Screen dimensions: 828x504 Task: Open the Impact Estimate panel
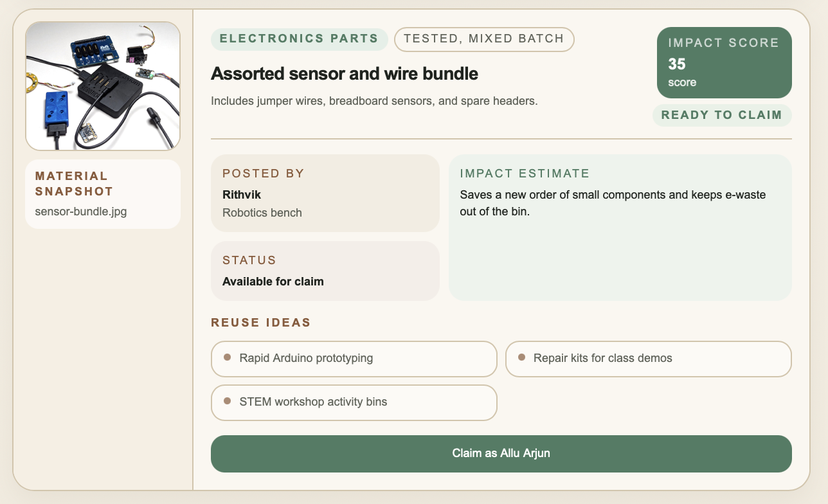pyautogui.click(x=620, y=228)
